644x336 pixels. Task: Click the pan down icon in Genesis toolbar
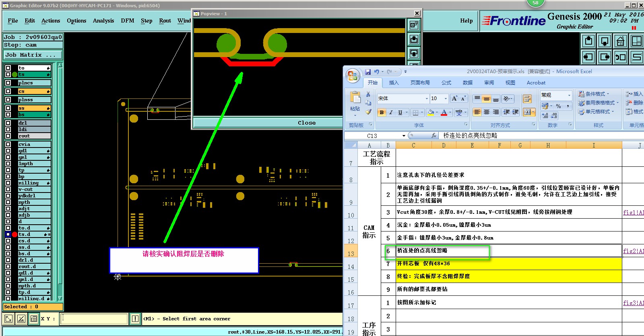tap(605, 41)
